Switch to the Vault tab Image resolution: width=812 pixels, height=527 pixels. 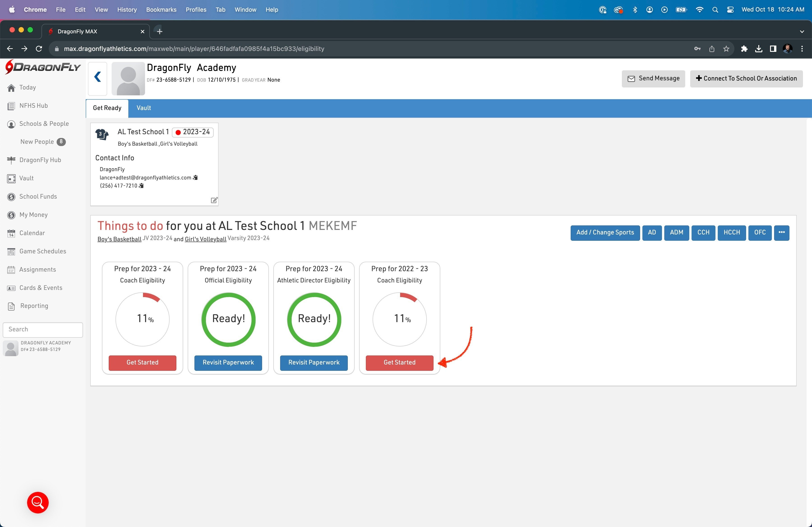click(144, 108)
